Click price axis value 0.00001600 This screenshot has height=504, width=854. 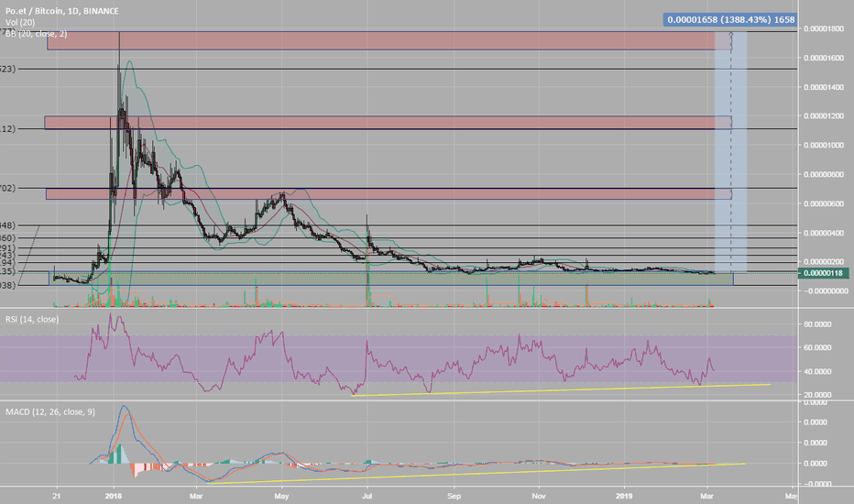pos(824,58)
